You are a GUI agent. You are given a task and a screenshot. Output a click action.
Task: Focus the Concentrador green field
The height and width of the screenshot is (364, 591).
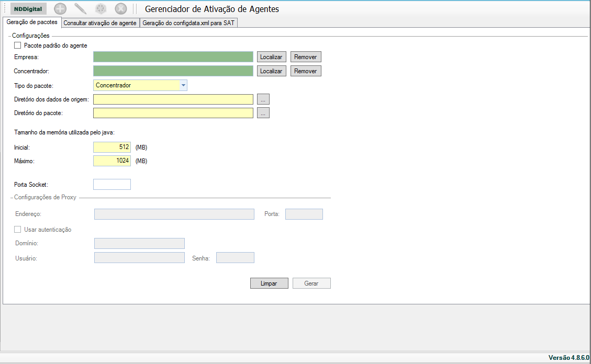[173, 71]
